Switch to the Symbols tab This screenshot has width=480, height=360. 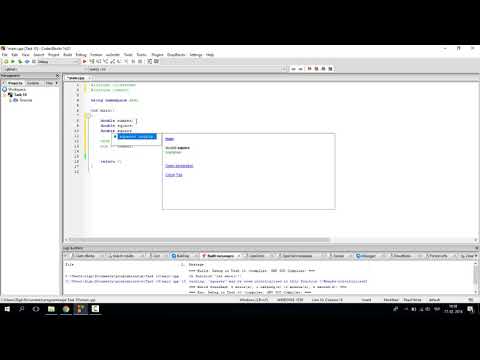pyautogui.click(x=33, y=83)
